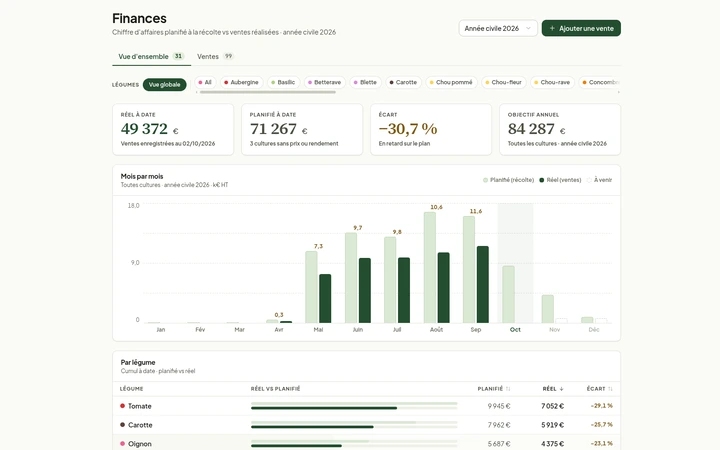
Task: Click the Oignon progress bar
Action: pyautogui.click(x=354, y=444)
